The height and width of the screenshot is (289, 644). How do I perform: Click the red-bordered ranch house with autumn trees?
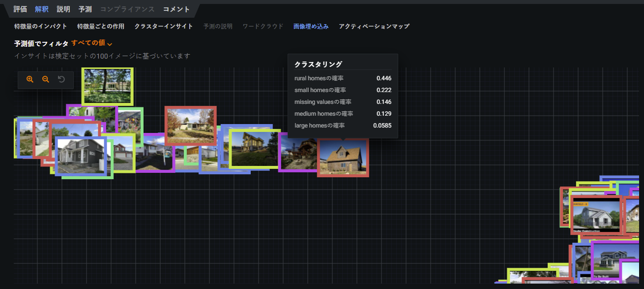click(190, 125)
